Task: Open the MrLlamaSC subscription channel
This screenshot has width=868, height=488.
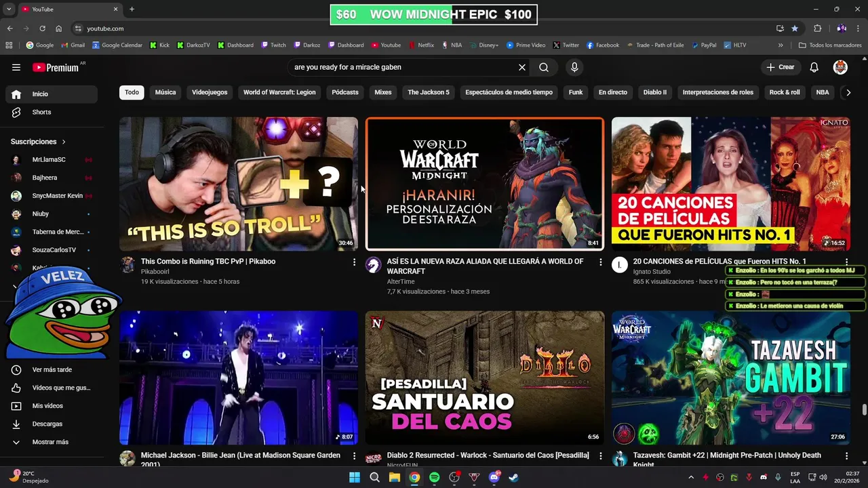Action: click(52, 160)
